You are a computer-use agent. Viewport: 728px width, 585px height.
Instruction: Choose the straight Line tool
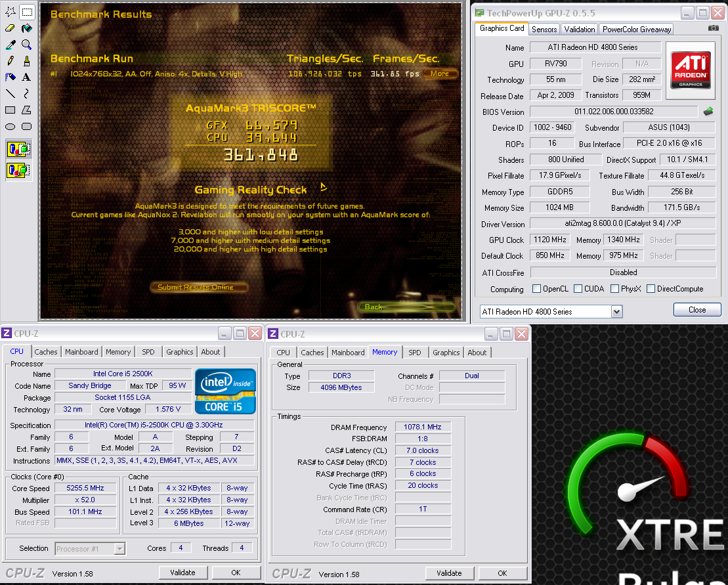click(11, 93)
